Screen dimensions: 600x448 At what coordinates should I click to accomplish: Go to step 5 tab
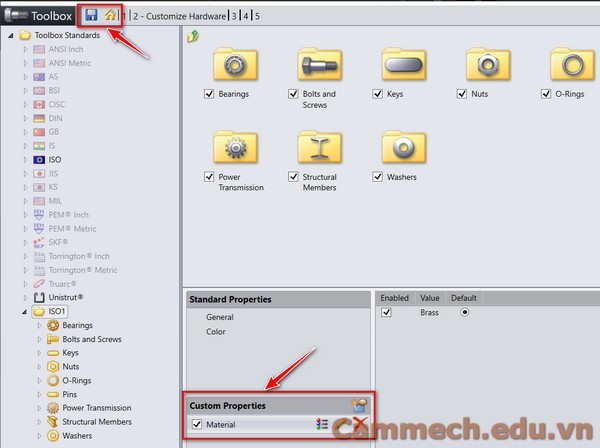click(x=257, y=16)
